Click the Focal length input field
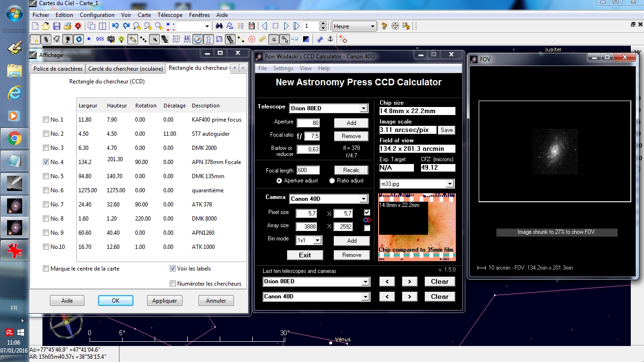Viewport: 644px width, 362px height. tap(308, 170)
